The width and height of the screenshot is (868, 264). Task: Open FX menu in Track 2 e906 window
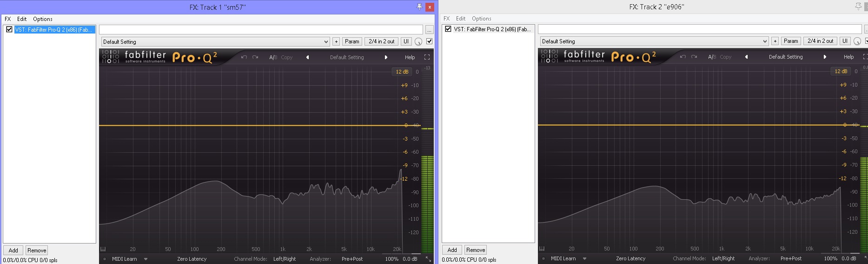coord(447,19)
